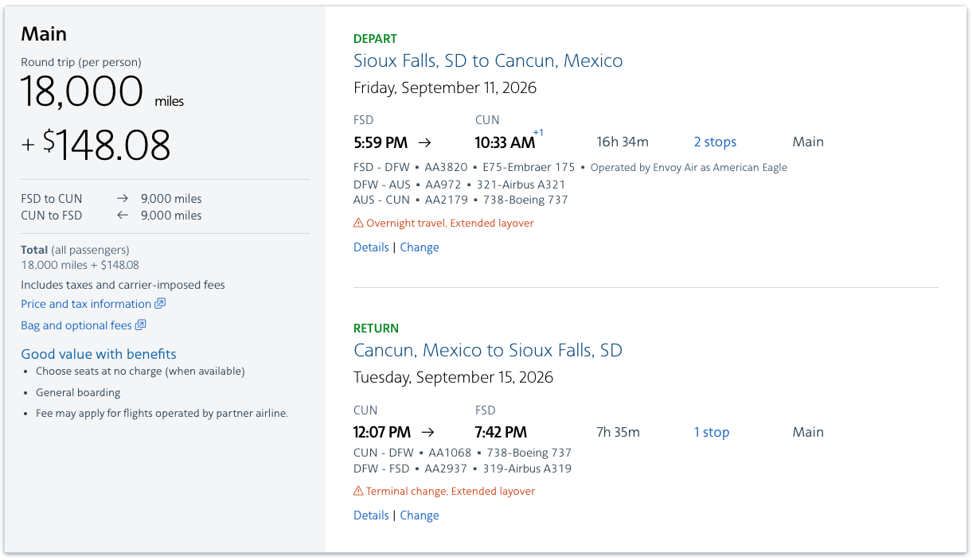Open Details for the Cancun to Sioux Falls flight
This screenshot has width=972, height=560.
click(x=371, y=515)
